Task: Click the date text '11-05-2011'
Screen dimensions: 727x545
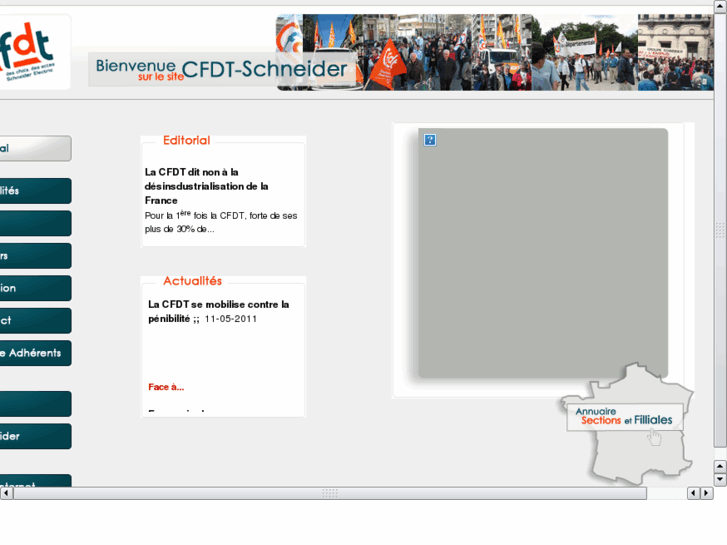Action: [x=231, y=319]
